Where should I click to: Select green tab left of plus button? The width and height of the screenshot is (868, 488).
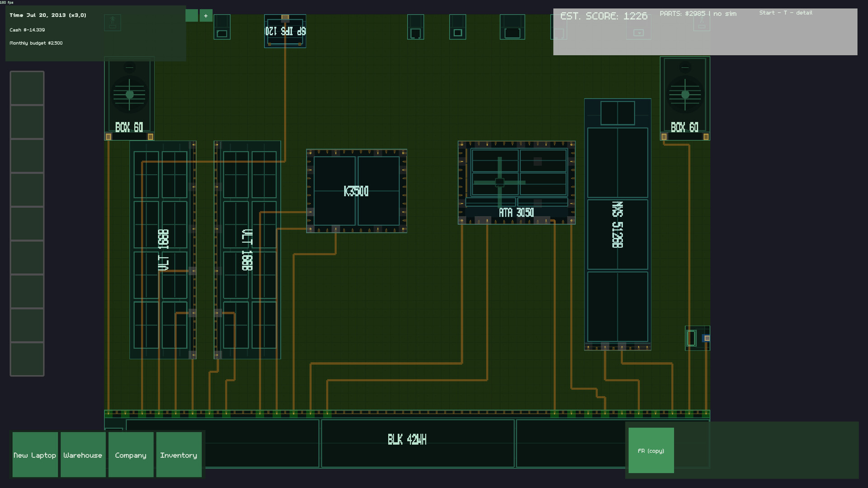click(192, 16)
